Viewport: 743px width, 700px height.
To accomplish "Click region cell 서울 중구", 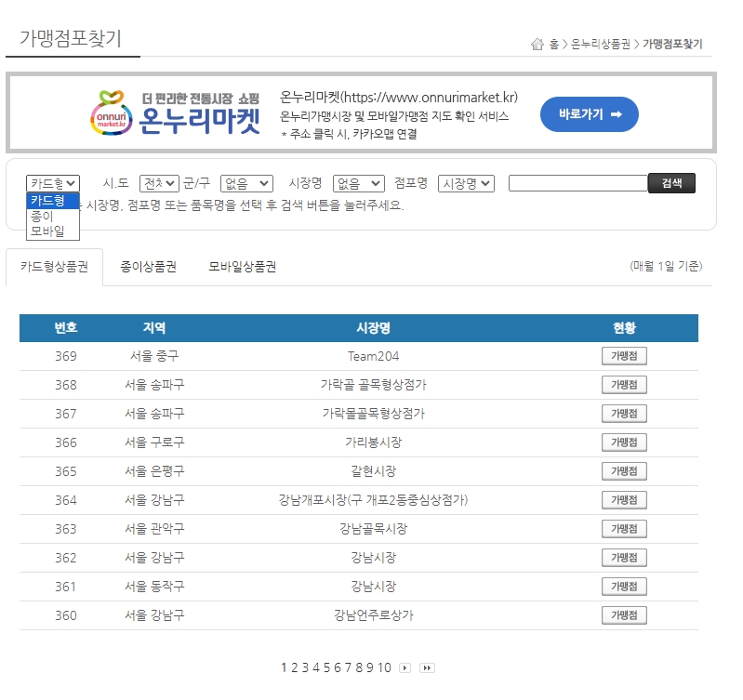I will coord(154,356).
